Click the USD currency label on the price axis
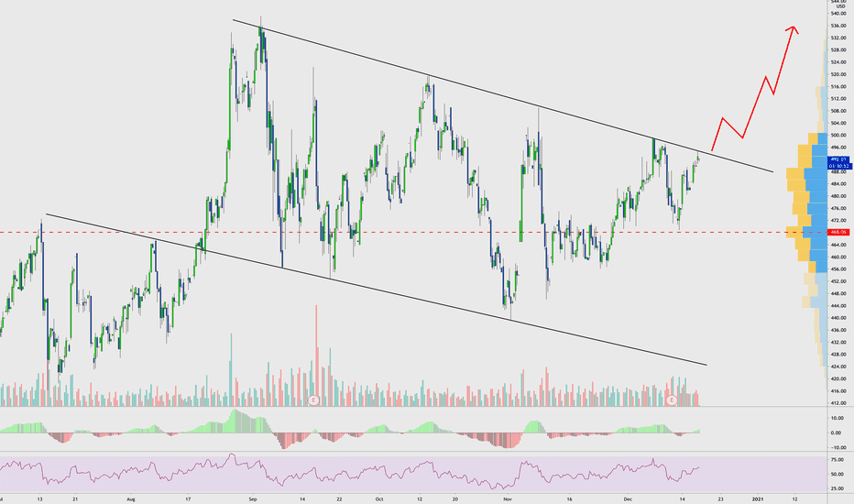 tap(841, 6)
